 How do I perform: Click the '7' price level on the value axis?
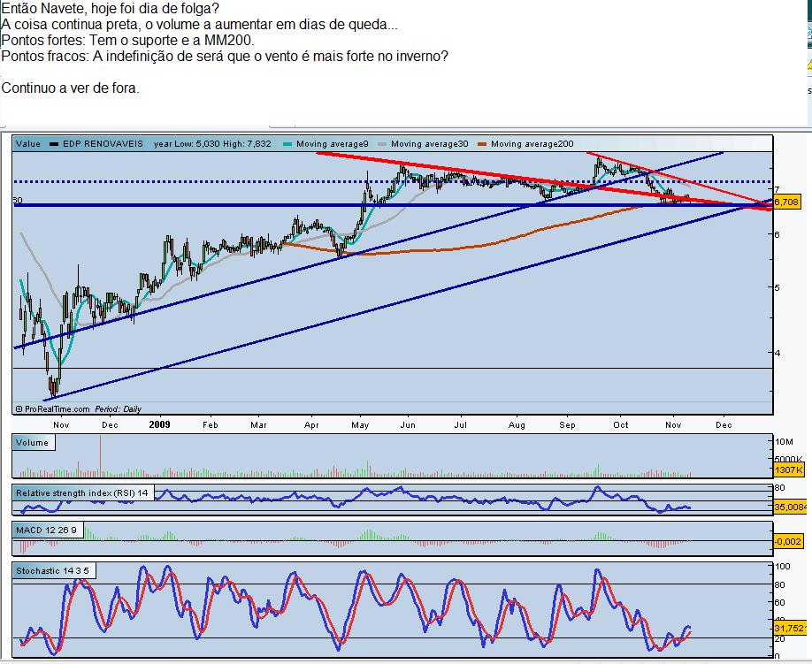point(777,189)
